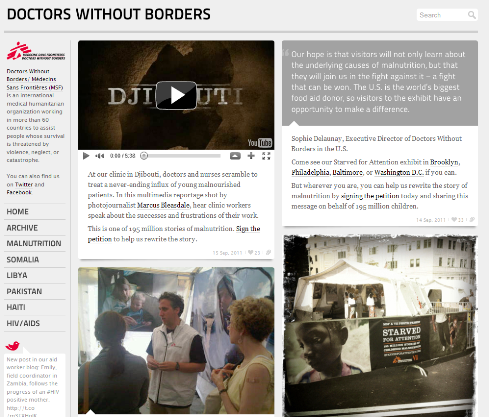Click the video seek bar track
489x417 pixels.
(x=183, y=156)
